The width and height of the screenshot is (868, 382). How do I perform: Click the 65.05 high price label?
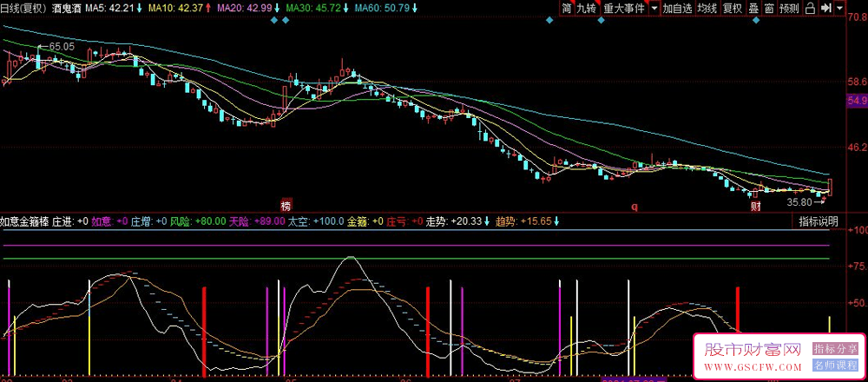click(x=61, y=47)
